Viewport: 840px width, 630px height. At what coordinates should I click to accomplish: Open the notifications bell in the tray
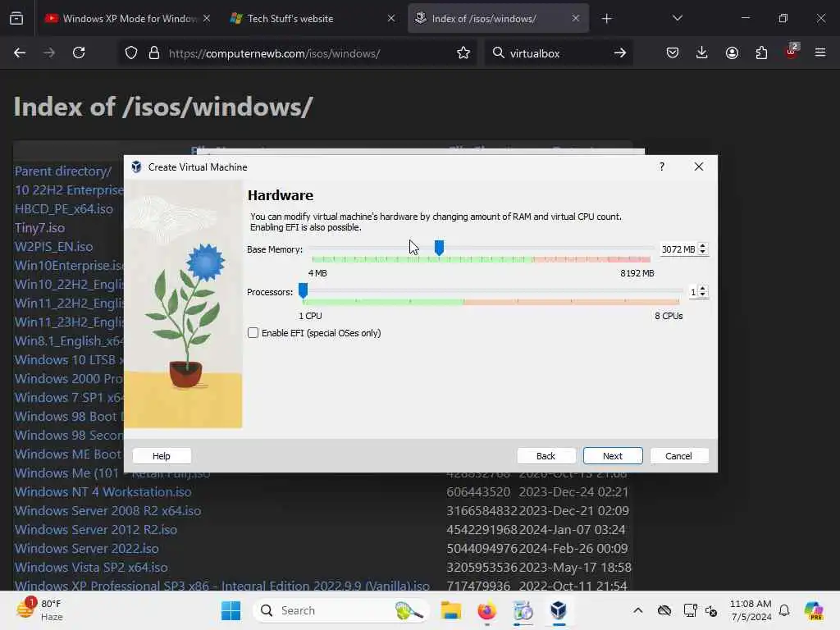[x=784, y=610]
